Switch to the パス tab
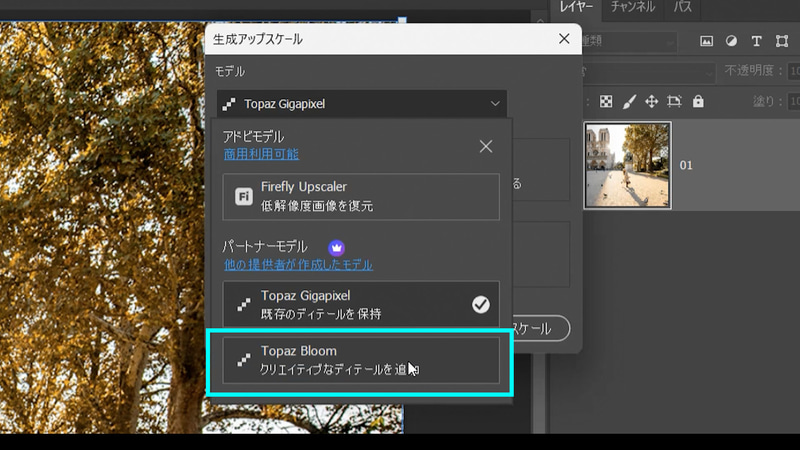The image size is (800, 450). pos(682,7)
